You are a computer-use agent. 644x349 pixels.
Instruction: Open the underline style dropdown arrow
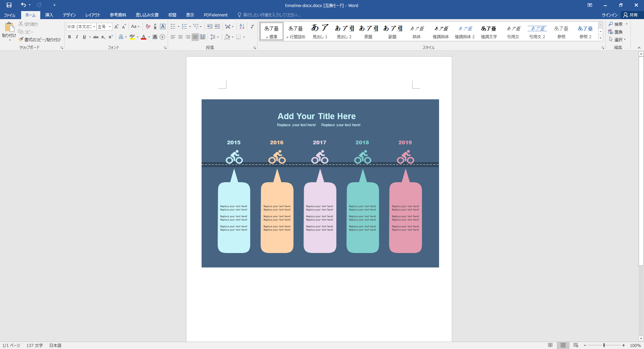point(90,37)
